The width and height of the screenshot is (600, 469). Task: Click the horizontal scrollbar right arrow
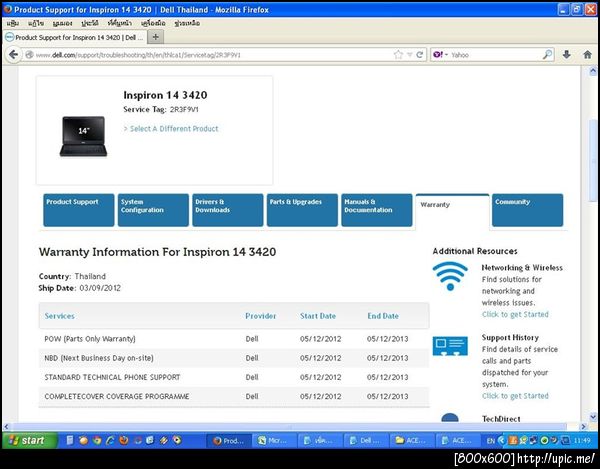coord(583,427)
